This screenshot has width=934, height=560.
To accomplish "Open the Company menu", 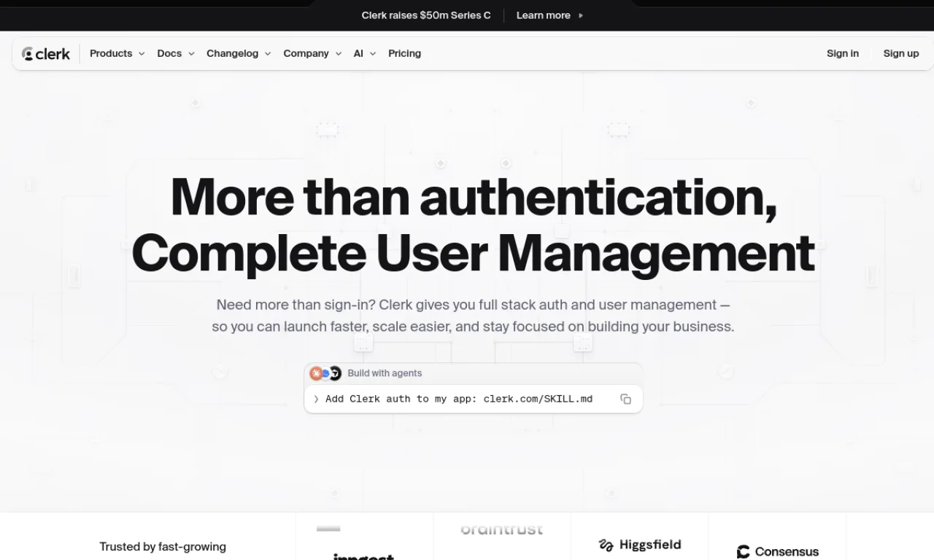I will click(312, 53).
